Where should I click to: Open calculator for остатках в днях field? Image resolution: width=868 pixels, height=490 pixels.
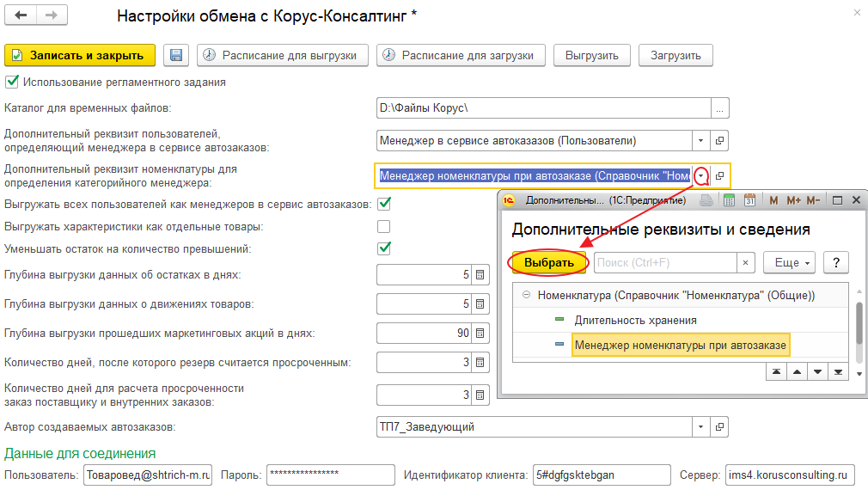click(480, 274)
